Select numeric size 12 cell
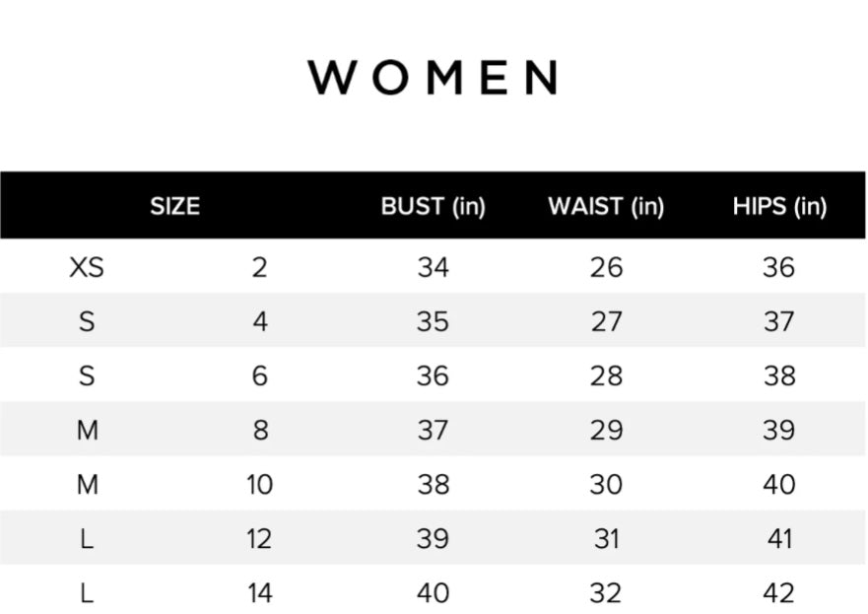The height and width of the screenshot is (614, 868). 259,538
